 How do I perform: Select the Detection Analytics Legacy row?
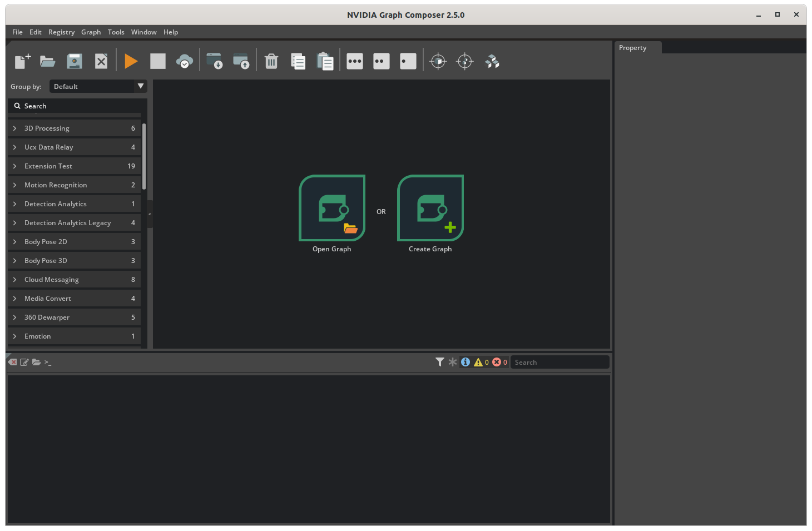pyautogui.click(x=75, y=223)
